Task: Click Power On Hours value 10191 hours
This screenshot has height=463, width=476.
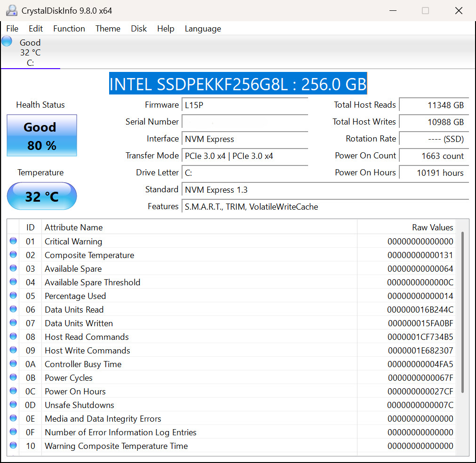Action: [434, 173]
